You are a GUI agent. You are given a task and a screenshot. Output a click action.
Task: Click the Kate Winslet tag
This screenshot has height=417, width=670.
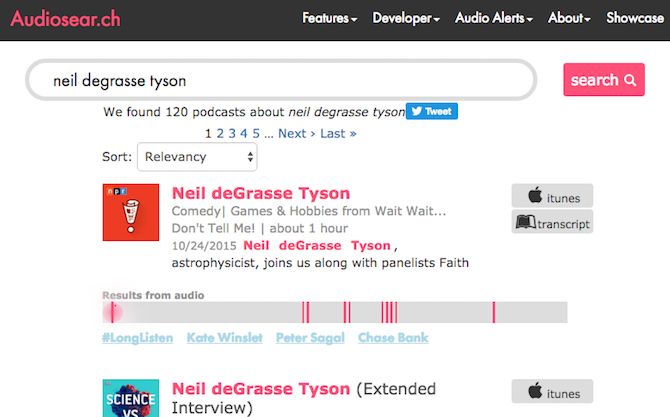pos(224,338)
